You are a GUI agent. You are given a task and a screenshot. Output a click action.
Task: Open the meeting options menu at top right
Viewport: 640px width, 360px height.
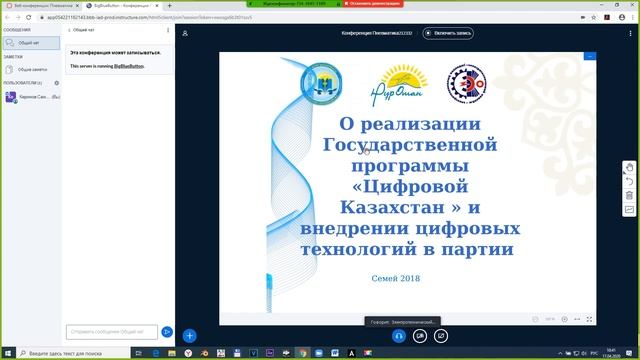[x=630, y=33]
